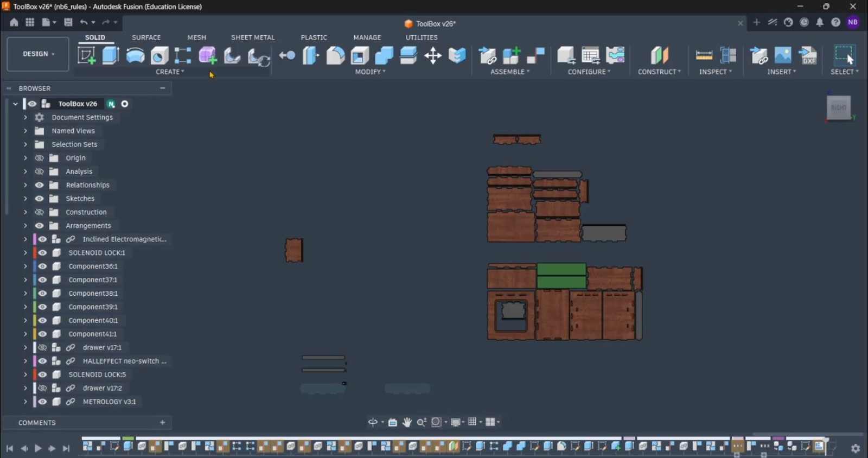Jump to the timeline beginning
This screenshot has height=458, width=868.
click(x=10, y=448)
